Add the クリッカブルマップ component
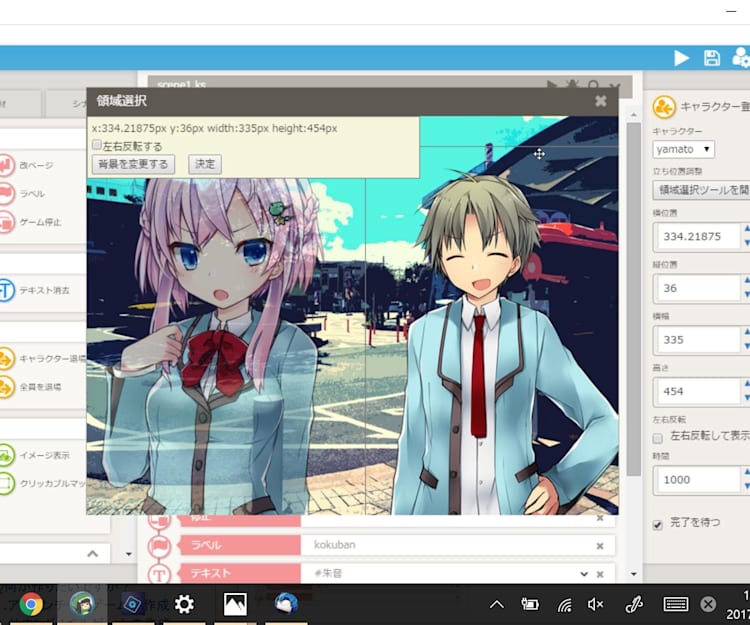Screen dimensions: 750x625 tap(43, 483)
